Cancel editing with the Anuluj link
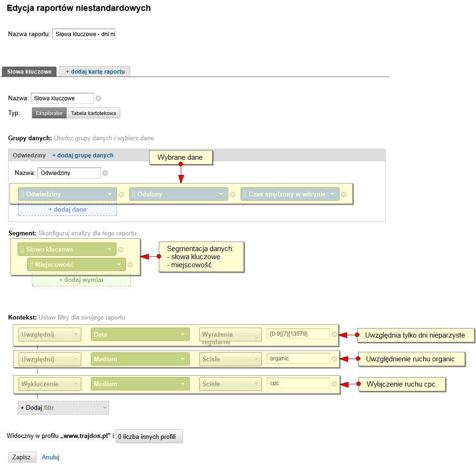Image resolution: width=476 pixels, height=466 pixels. click(50, 457)
